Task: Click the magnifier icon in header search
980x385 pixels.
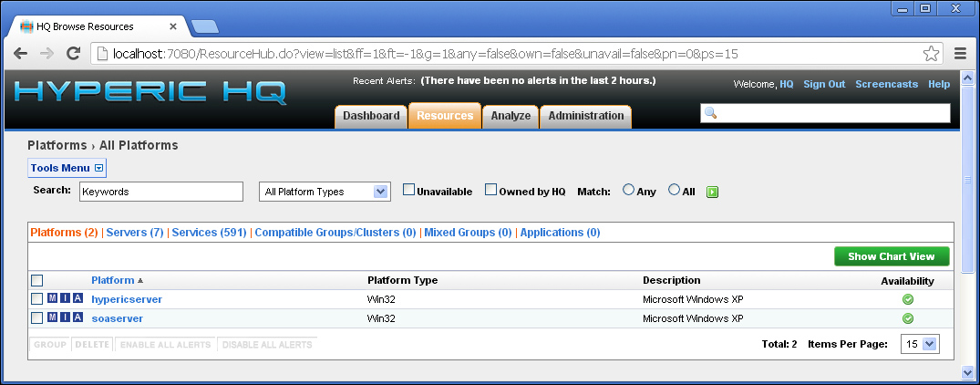Action: 711,113
